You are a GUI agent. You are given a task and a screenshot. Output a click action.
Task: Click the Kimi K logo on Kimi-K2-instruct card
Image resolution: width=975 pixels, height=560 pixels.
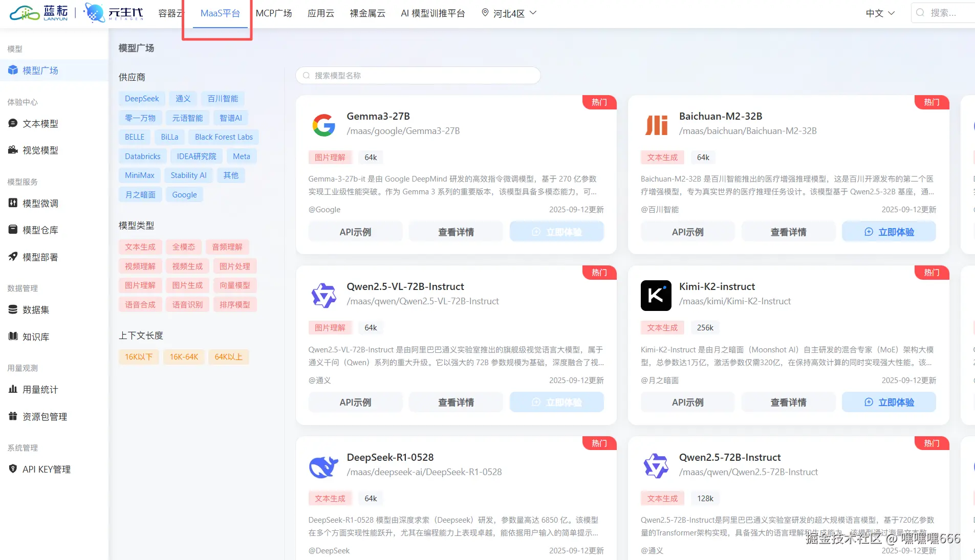tap(656, 296)
